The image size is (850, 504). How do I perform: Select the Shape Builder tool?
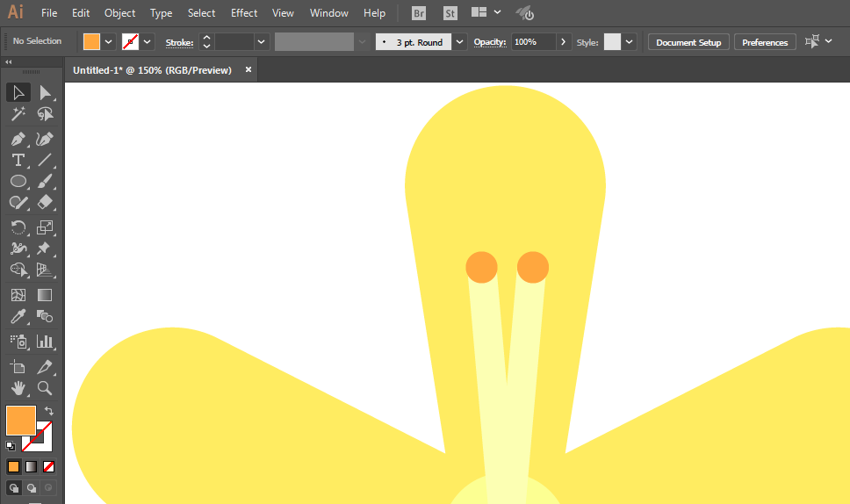18,270
